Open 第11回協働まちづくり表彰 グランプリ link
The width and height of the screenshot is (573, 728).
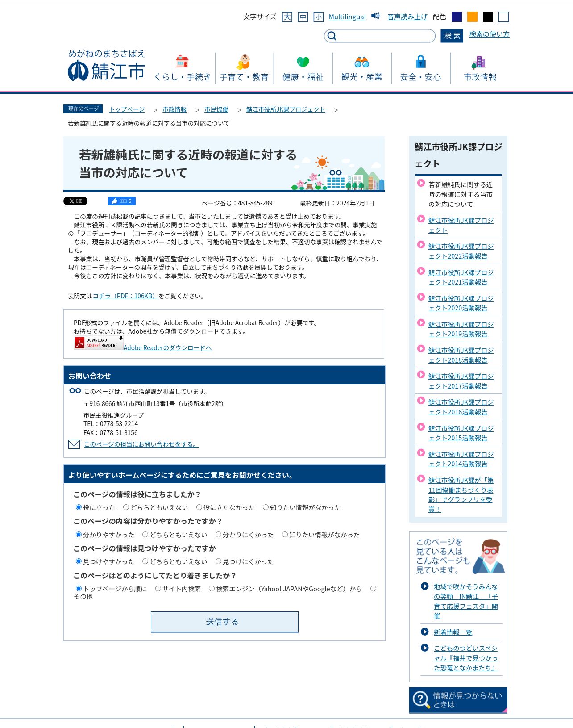click(461, 494)
